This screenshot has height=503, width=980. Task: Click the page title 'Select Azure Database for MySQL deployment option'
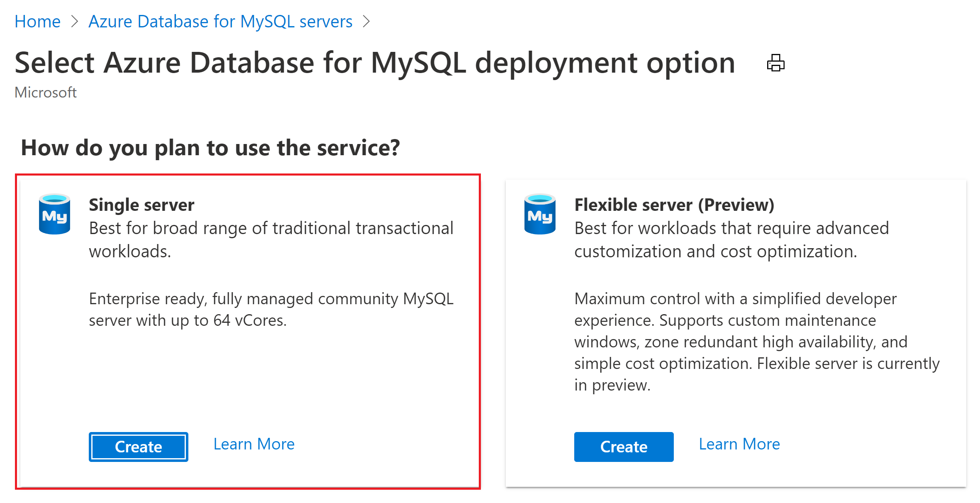[375, 63]
